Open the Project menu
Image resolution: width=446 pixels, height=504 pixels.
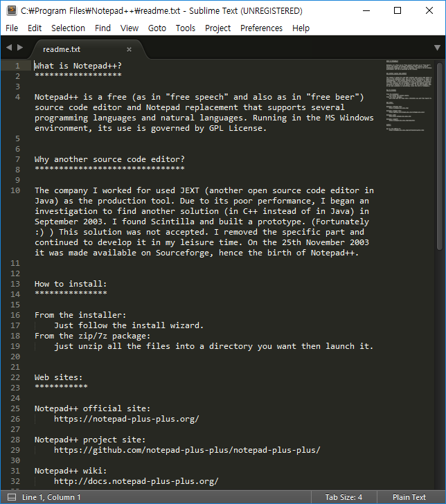tap(217, 28)
